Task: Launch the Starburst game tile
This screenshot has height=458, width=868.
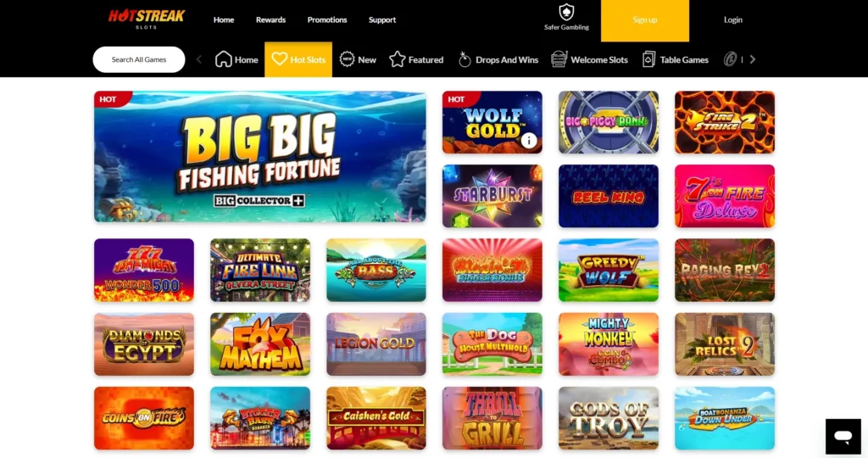Action: pos(492,196)
